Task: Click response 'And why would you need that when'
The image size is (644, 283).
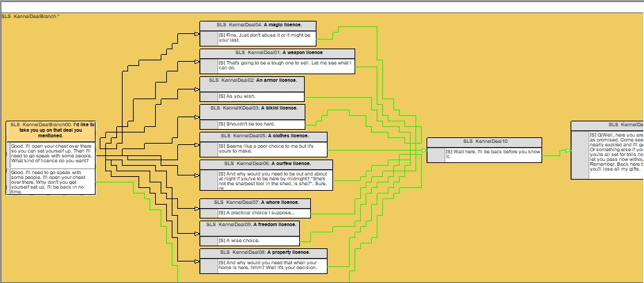Action: point(272,266)
